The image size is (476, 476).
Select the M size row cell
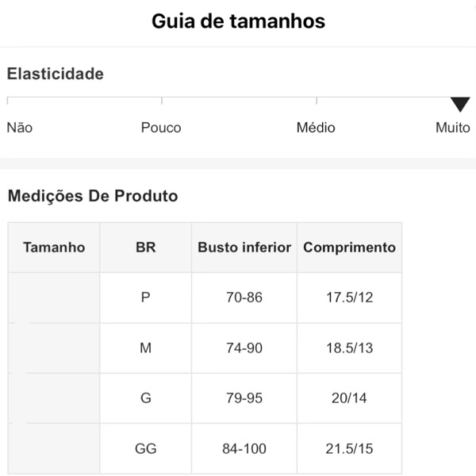pos(145,348)
